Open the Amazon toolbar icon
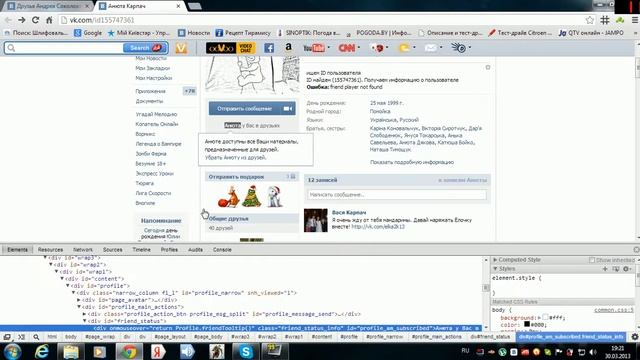The height and width of the screenshot is (360, 640). coord(289,48)
